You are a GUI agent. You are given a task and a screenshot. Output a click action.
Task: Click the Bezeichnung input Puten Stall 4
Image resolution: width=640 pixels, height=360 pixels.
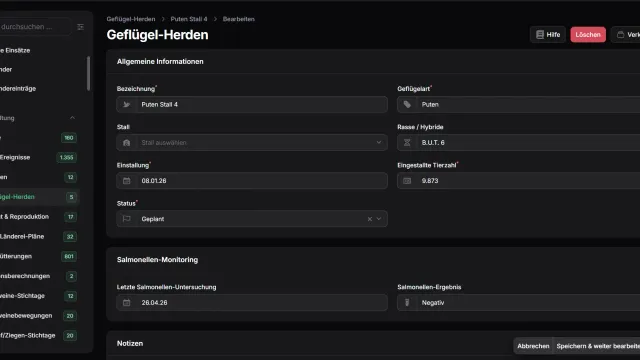(x=252, y=104)
